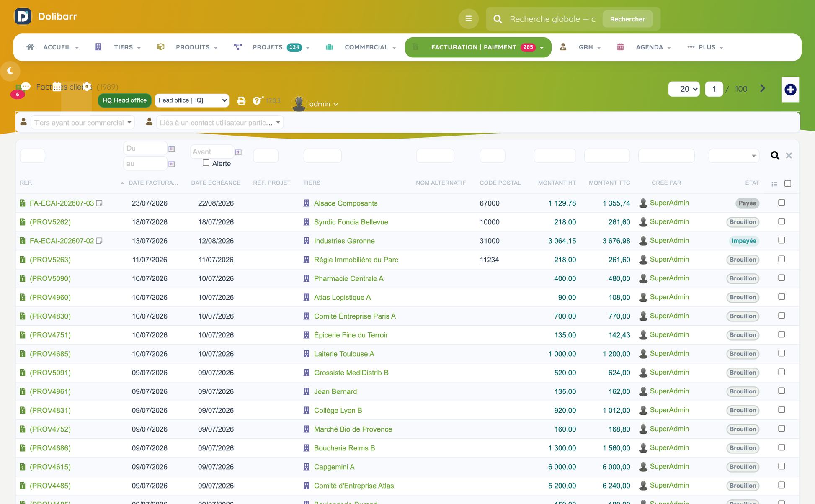Open the hamburger menu button

click(468, 19)
